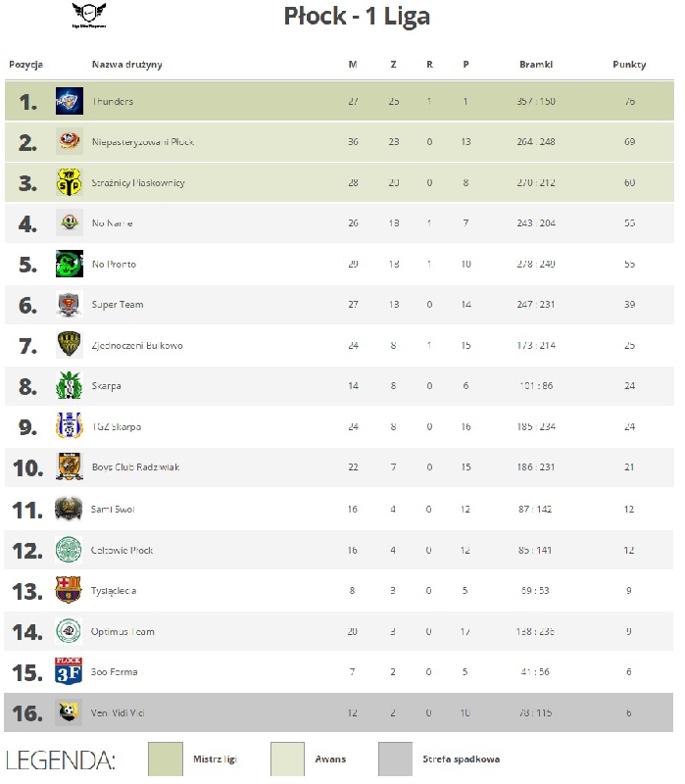Click the Super Team Superman crest
This screenshot has width=685, height=784.
click(69, 304)
